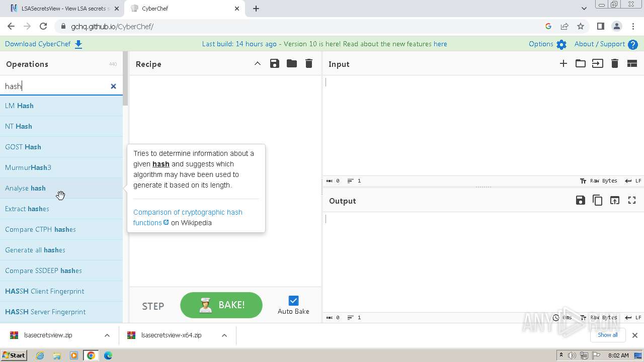The width and height of the screenshot is (644, 362).
Task: Open downloaded lsasecretsview-x64.zip file
Action: tap(171, 335)
